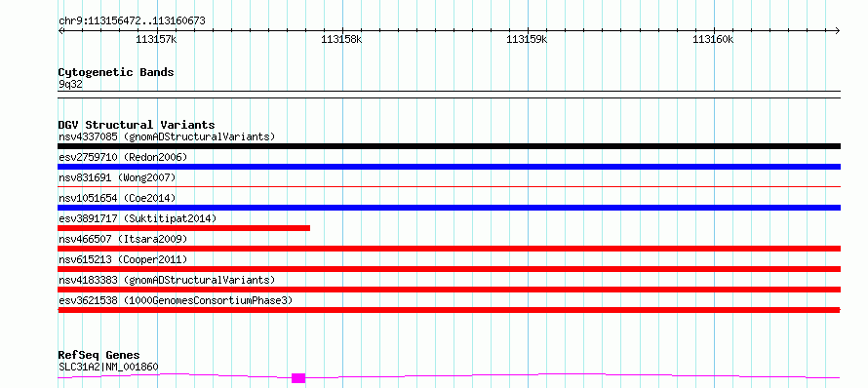Click the left arrow on ruler

[61, 30]
